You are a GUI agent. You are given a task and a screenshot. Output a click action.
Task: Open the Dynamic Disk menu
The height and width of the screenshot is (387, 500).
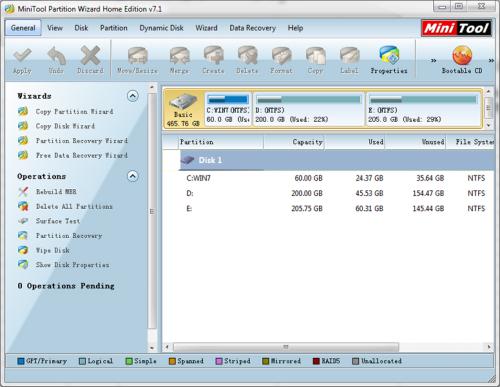(x=161, y=28)
